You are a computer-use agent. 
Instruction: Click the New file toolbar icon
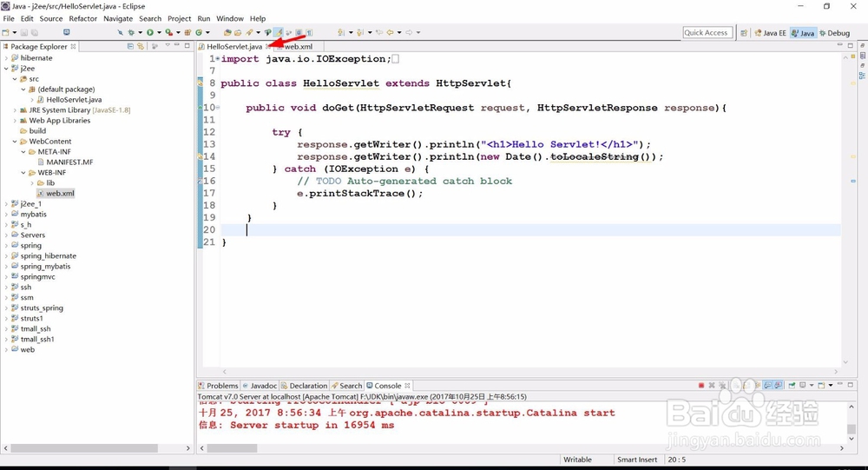[5, 32]
